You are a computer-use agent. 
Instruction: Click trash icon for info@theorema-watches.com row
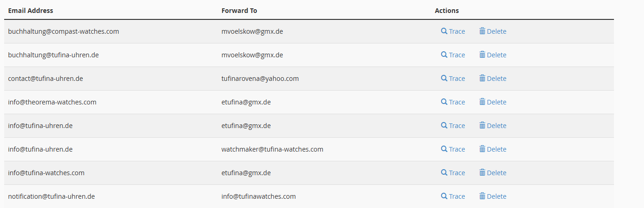482,102
